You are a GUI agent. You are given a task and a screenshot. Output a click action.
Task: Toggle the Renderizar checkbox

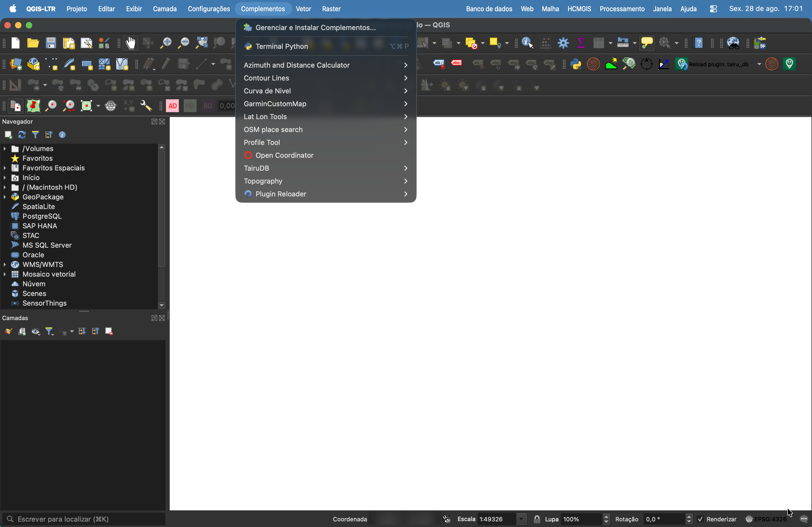[700, 519]
